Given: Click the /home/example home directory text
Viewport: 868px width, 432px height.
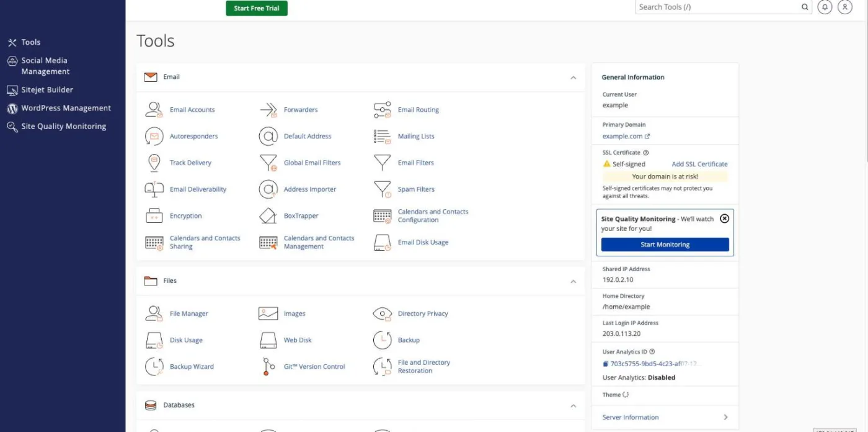Looking at the screenshot, I should [x=626, y=307].
